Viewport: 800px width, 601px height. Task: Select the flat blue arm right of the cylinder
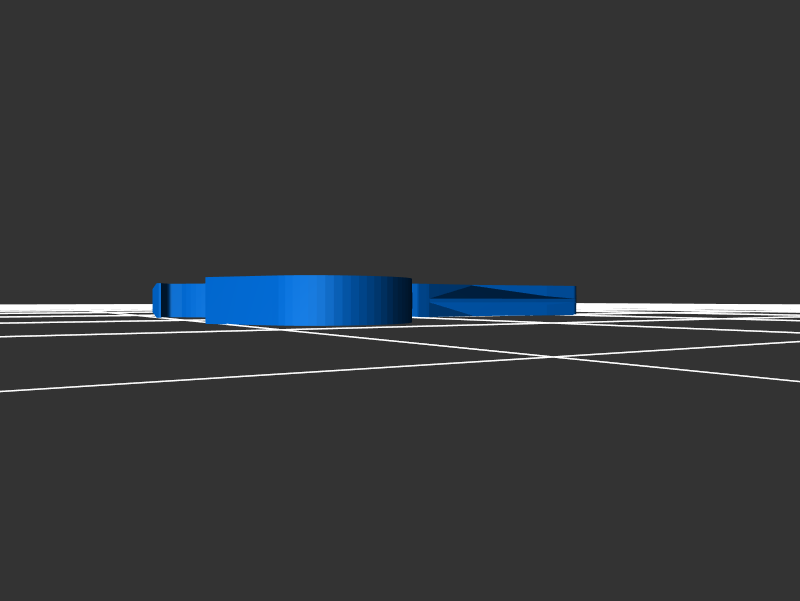coord(495,300)
